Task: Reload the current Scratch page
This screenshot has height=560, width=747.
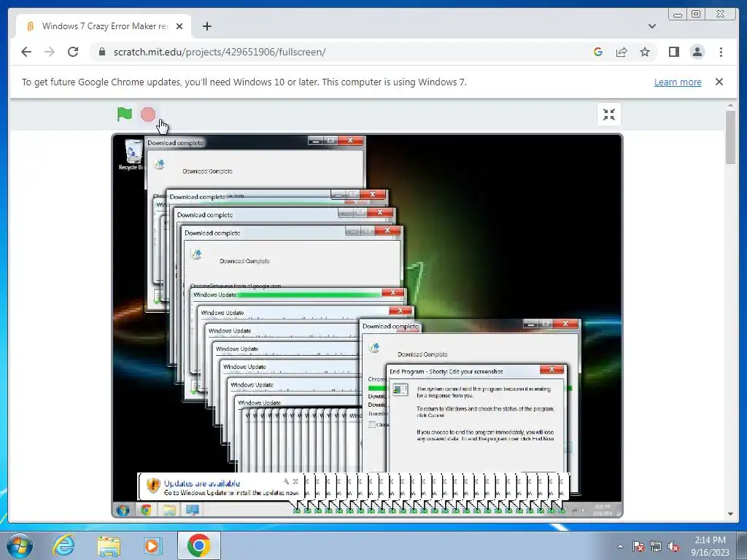Action: click(x=73, y=52)
